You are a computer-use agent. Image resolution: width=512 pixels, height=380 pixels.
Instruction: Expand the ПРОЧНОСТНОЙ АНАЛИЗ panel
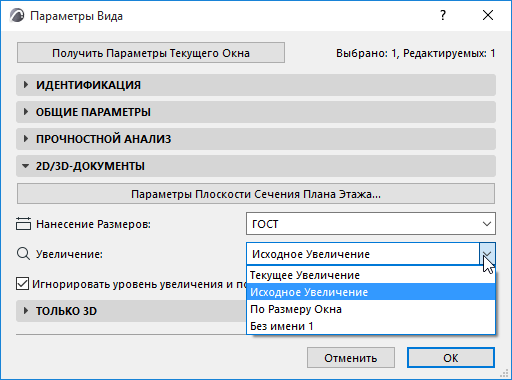click(x=256, y=139)
